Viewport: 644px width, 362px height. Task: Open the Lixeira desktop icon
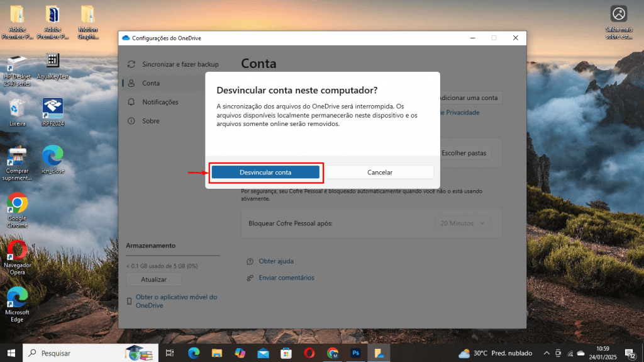click(x=17, y=112)
